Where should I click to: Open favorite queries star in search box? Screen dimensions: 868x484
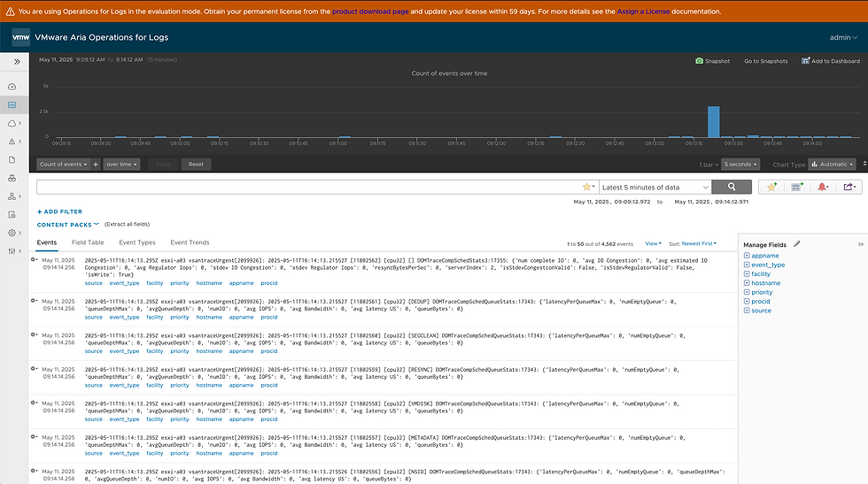tap(588, 187)
